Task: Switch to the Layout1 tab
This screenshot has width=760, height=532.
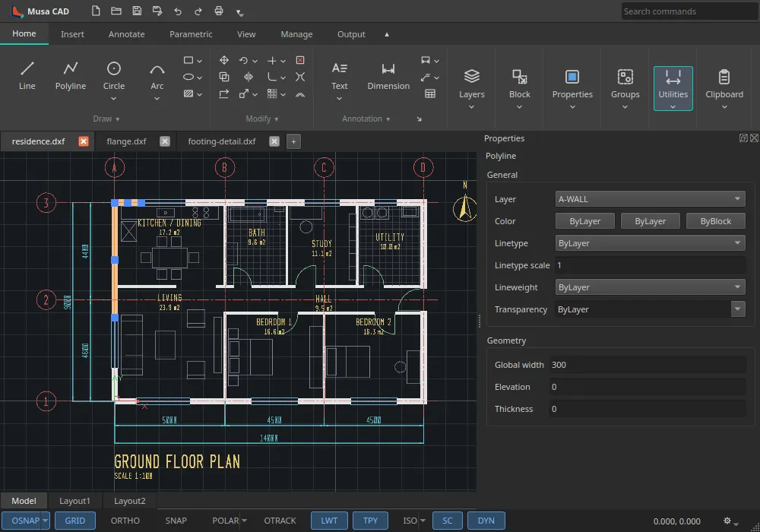Action: pyautogui.click(x=74, y=501)
